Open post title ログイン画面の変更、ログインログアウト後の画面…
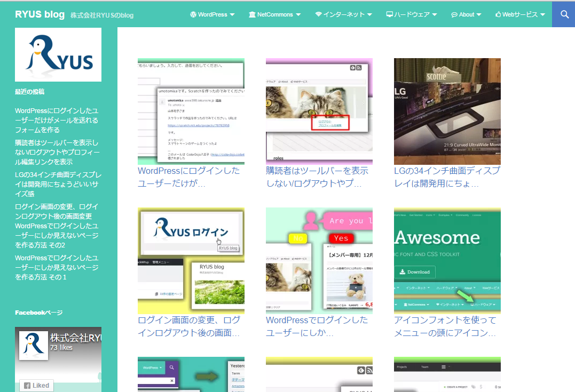Viewport: 575px width, 392px height. coord(189,326)
